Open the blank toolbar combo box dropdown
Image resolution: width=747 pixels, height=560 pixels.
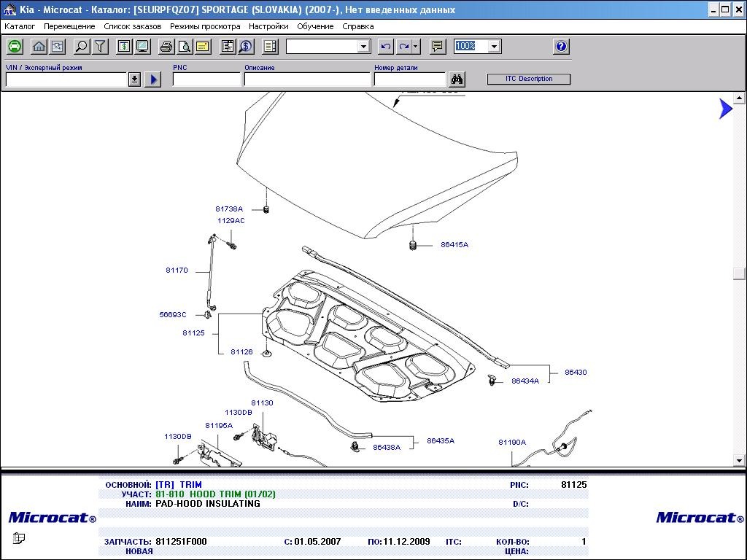pos(363,46)
